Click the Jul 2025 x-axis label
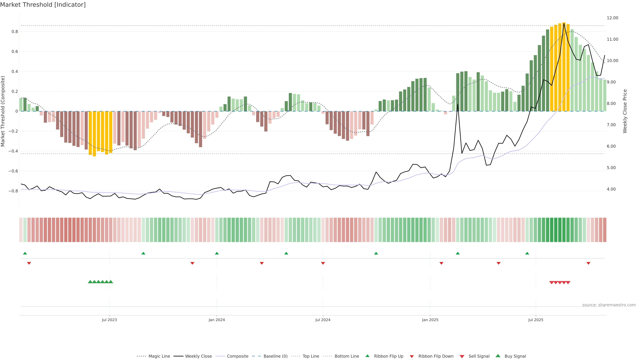 click(536, 320)
